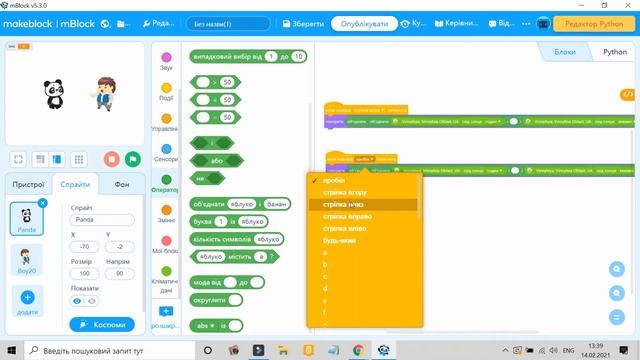Open the user avatar icon

pyautogui.click(x=543, y=24)
